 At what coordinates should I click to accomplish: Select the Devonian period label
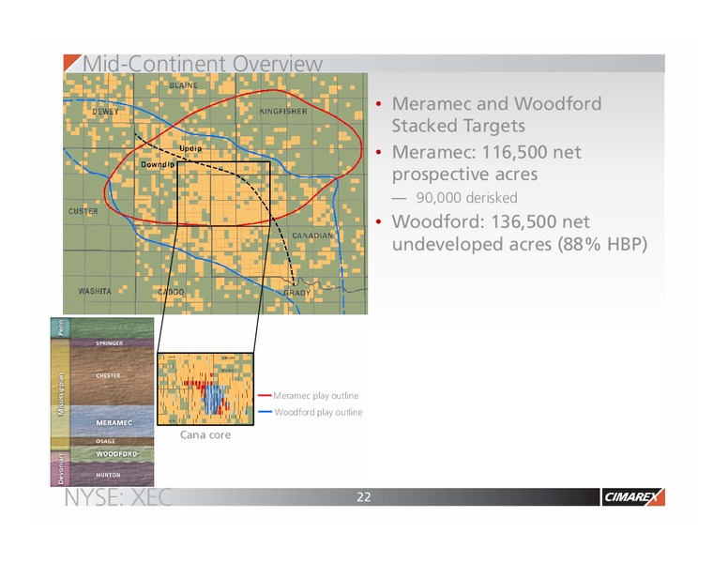click(x=60, y=469)
